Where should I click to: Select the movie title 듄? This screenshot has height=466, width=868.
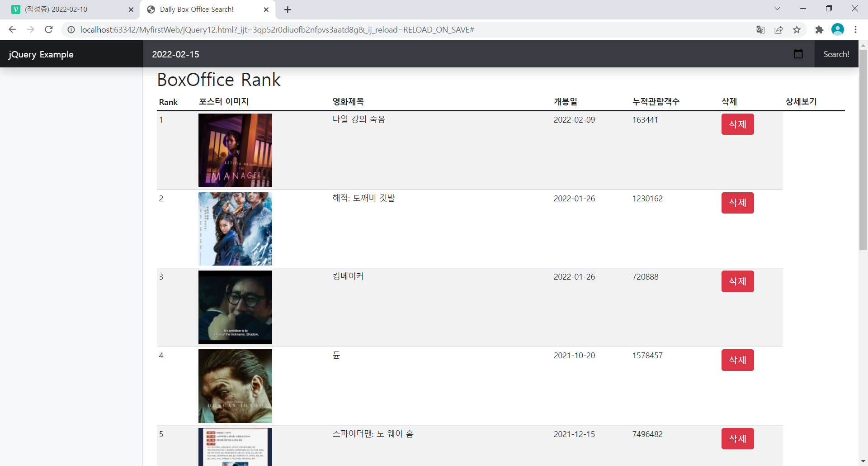(x=336, y=355)
